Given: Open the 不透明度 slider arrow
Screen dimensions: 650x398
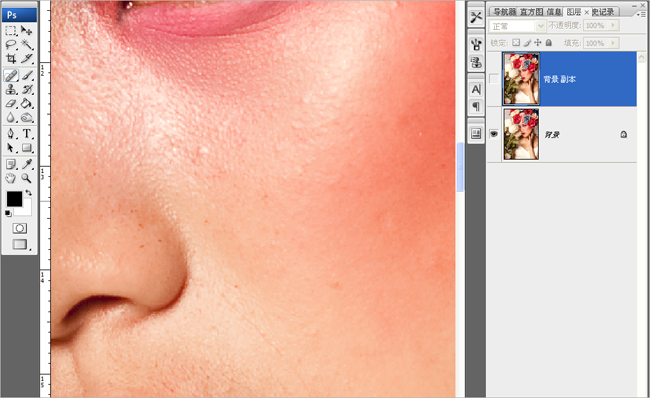Looking at the screenshot, I should point(614,26).
